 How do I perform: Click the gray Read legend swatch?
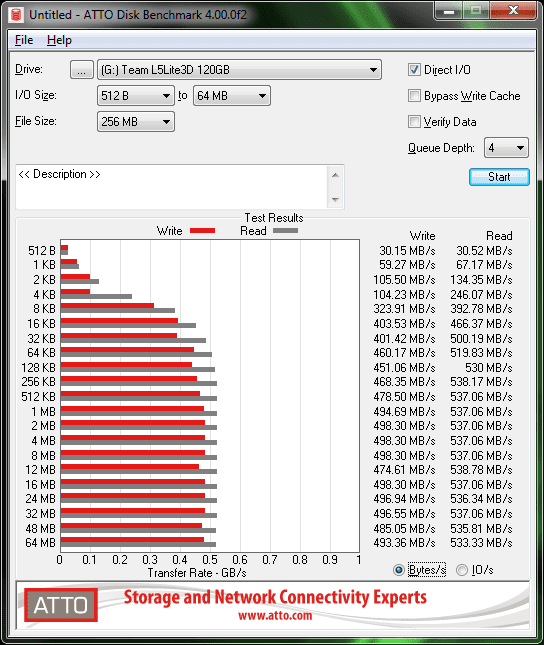pos(285,231)
